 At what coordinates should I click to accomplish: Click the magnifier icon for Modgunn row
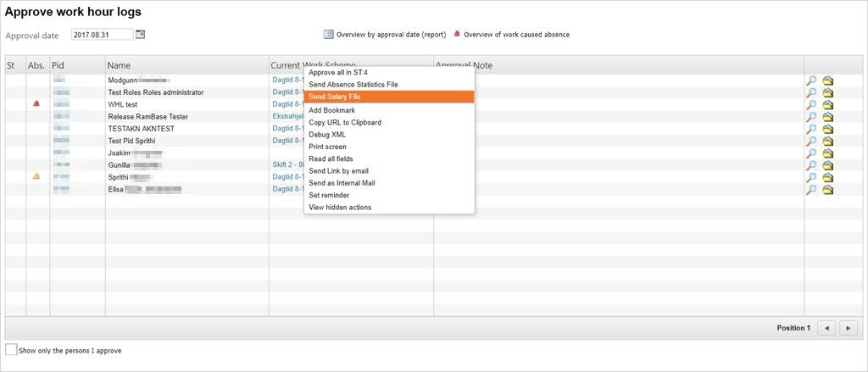811,81
